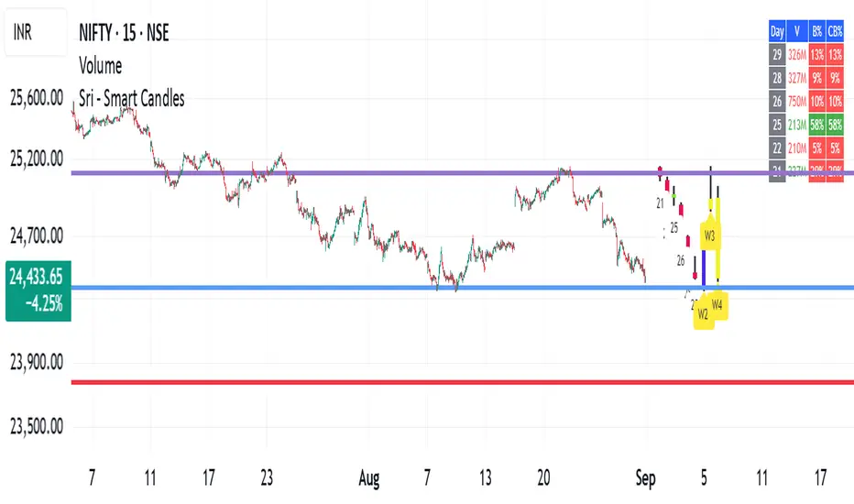The width and height of the screenshot is (854, 504).
Task: Select the blue horizontal support line
Action: (x=367, y=288)
